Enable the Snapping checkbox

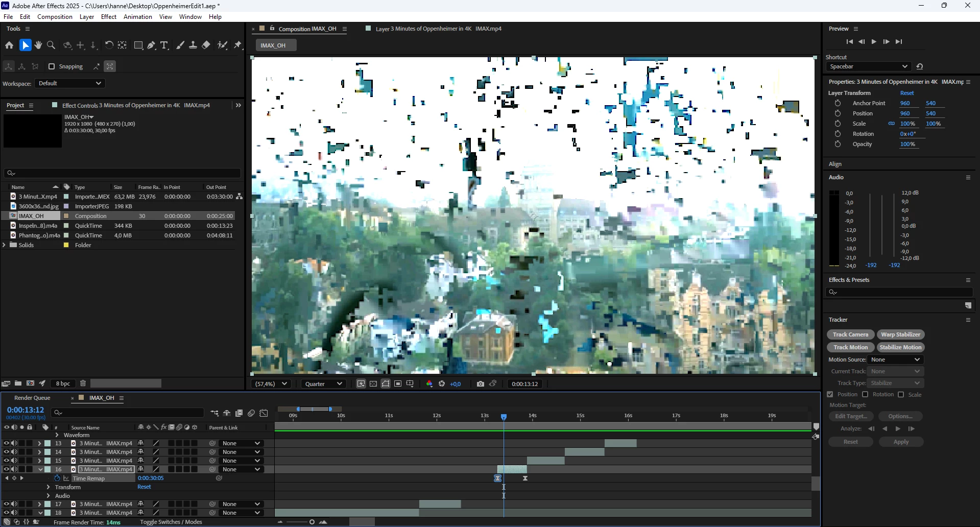pyautogui.click(x=51, y=66)
